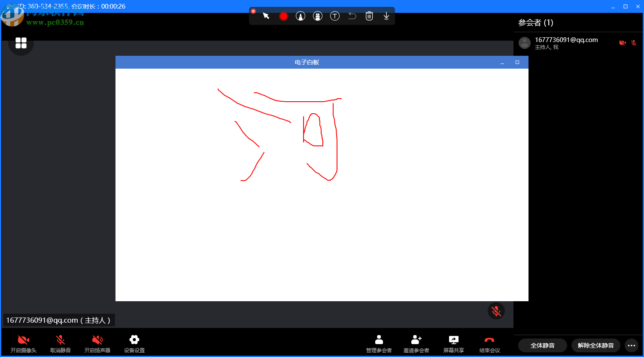Toggle camera for 1677736091@qq.com in participant list

pyautogui.click(x=623, y=43)
